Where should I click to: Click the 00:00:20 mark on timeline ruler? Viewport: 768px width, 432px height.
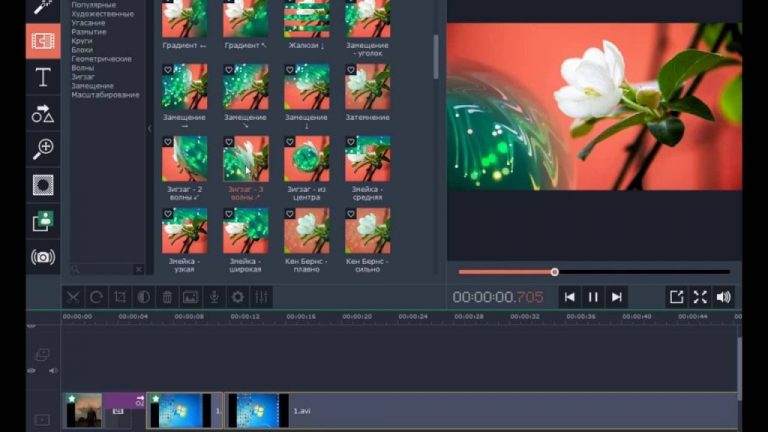coord(357,316)
